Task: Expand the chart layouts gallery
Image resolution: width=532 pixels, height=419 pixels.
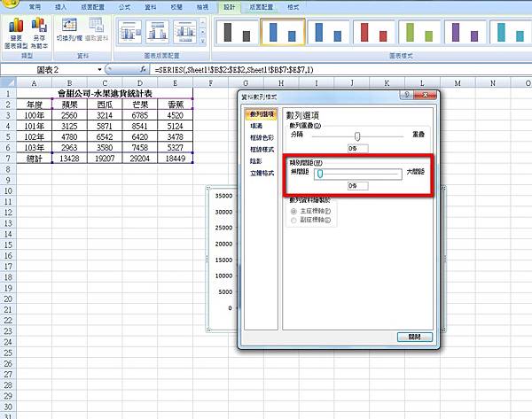Action: click(202, 41)
